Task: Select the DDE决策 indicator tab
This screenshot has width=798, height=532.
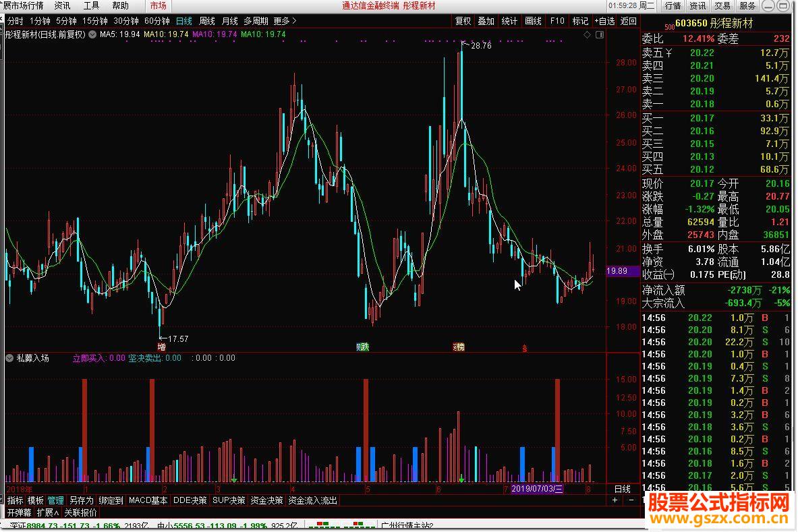Action: point(190,500)
